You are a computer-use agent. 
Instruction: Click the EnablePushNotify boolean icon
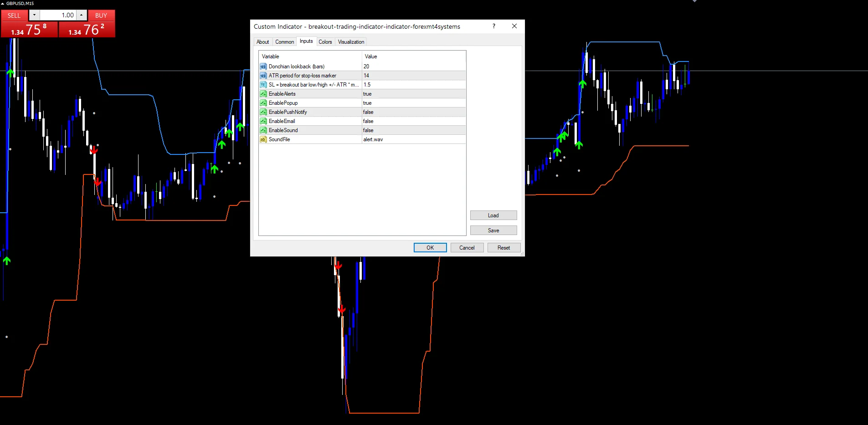coord(263,112)
